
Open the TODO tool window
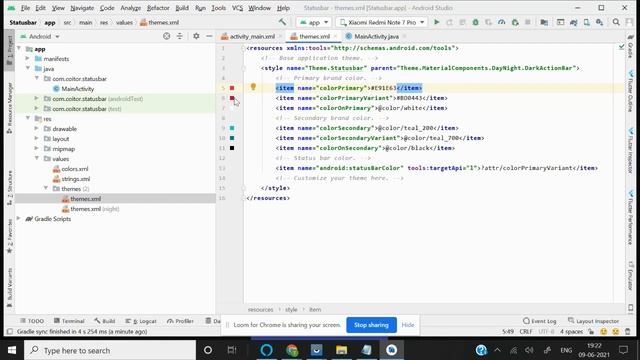pyautogui.click(x=32, y=321)
